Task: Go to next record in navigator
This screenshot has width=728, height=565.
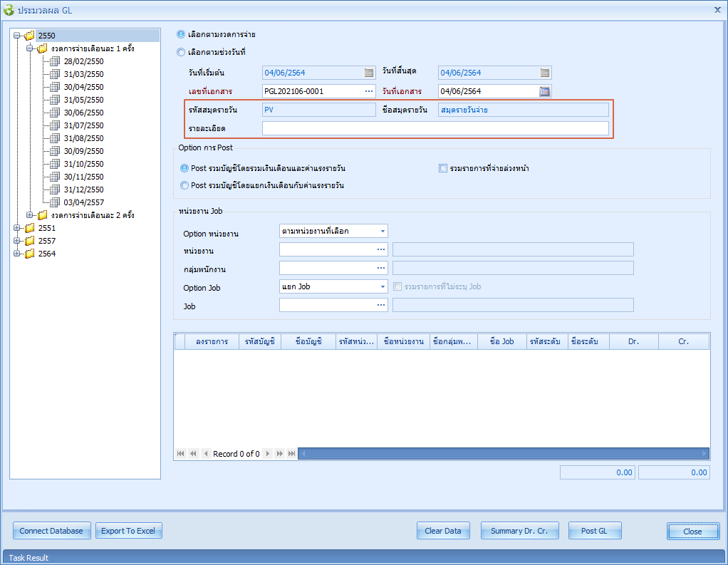Action: [267, 454]
